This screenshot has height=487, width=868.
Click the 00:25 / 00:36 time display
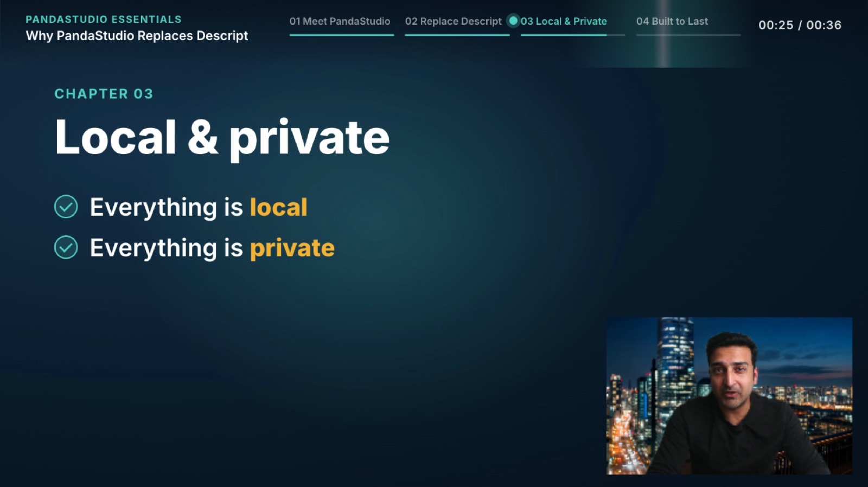coord(800,25)
